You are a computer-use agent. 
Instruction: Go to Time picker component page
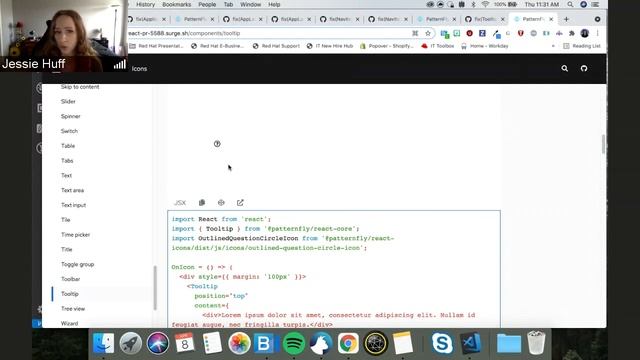pos(76,235)
